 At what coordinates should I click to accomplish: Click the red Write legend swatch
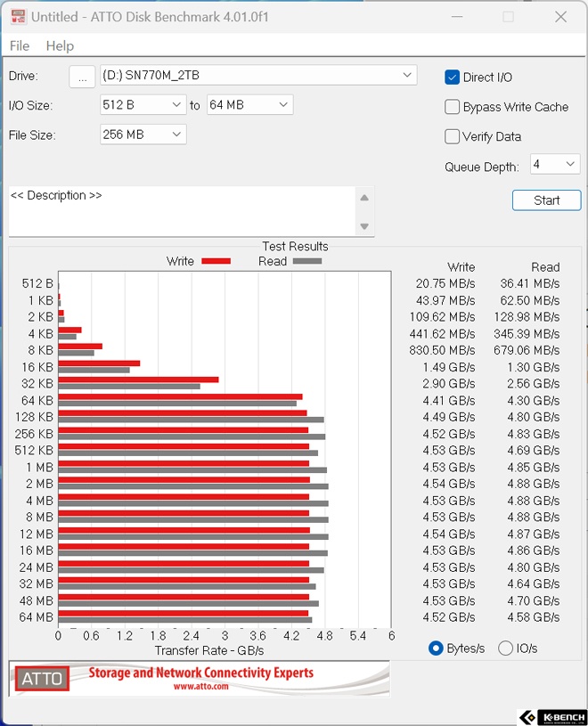(x=216, y=261)
